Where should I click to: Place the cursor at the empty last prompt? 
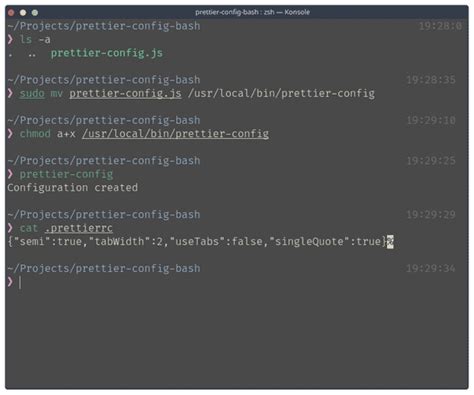pyautogui.click(x=20, y=282)
